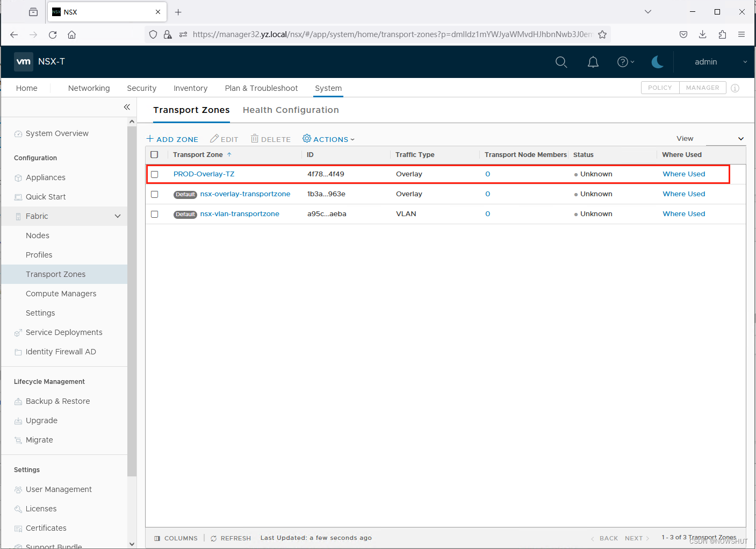Image resolution: width=756 pixels, height=549 pixels.
Task: Click the info icon beside Manager
Action: (x=735, y=88)
